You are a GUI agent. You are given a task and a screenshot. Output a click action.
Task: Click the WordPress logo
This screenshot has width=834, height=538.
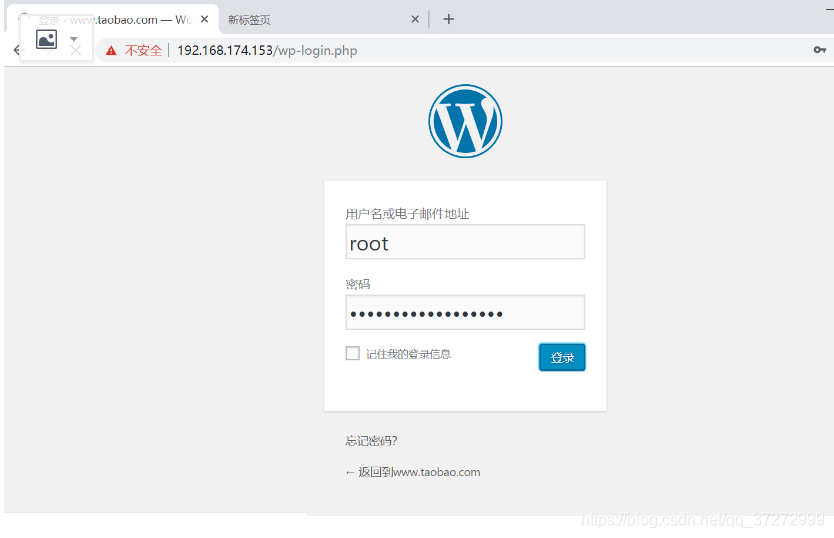(465, 121)
